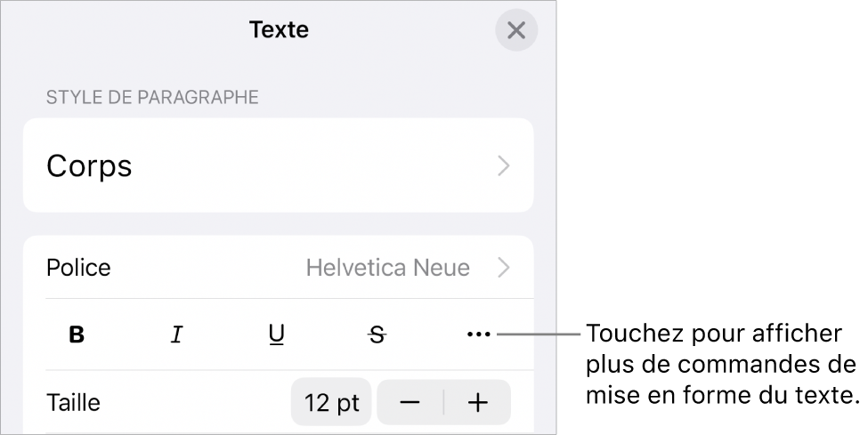Tap the chevron next to Corps
868x435 pixels.
coord(504,165)
